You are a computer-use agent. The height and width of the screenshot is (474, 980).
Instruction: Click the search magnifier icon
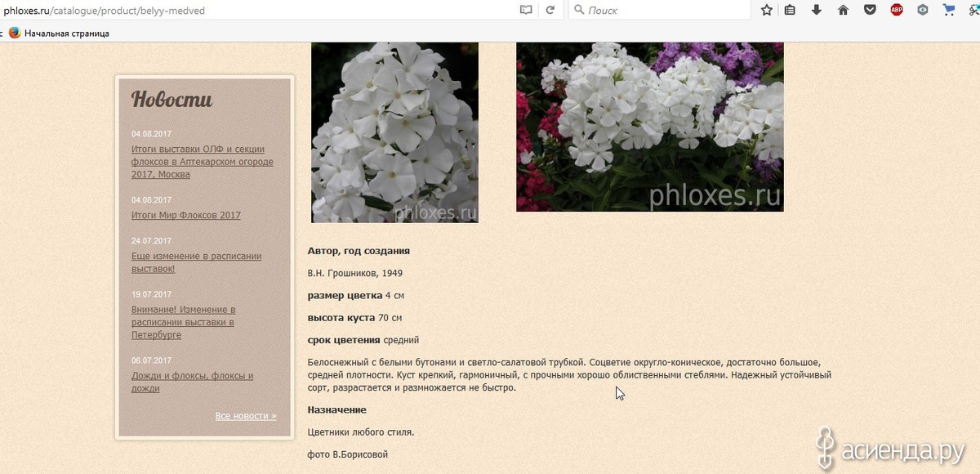point(578,10)
